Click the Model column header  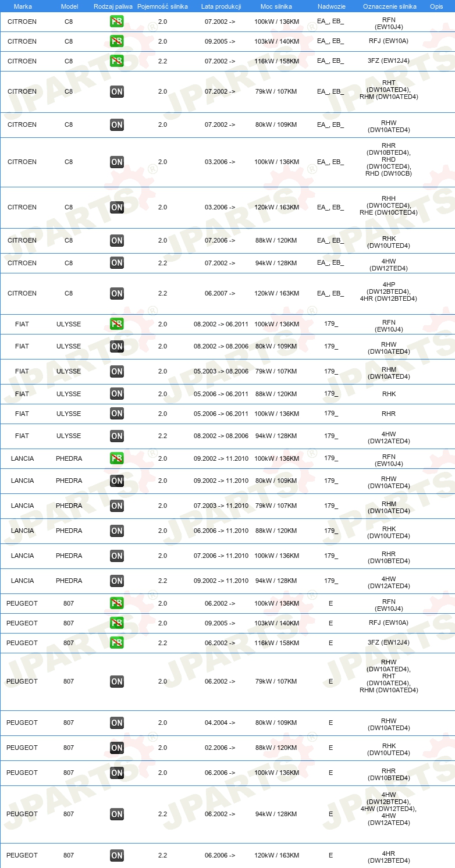pyautogui.click(x=69, y=6)
